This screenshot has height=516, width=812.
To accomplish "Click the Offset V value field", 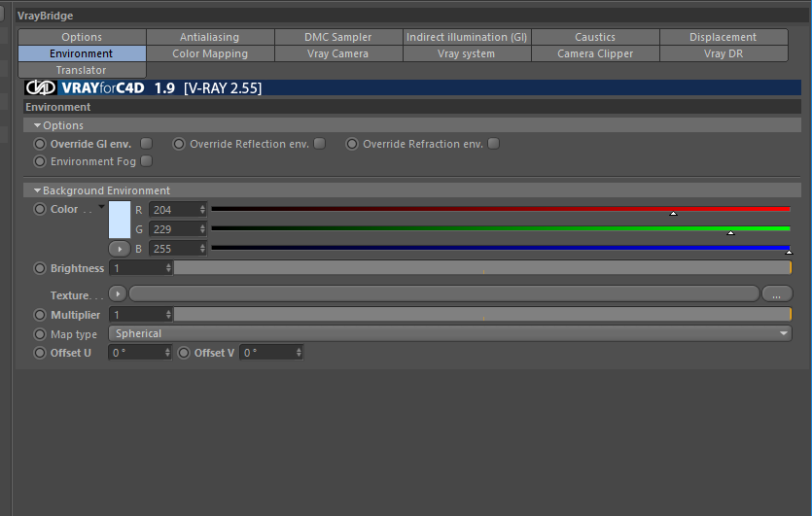I will click(x=267, y=353).
